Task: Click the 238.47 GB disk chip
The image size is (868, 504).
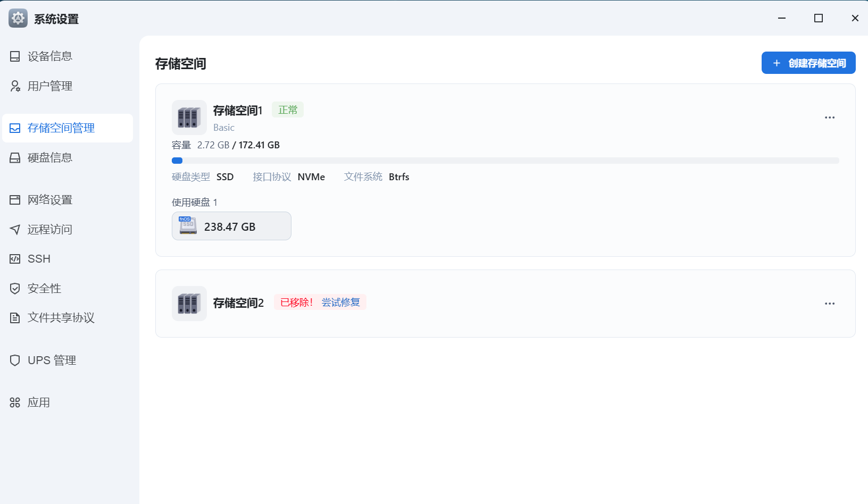Action: (x=231, y=226)
